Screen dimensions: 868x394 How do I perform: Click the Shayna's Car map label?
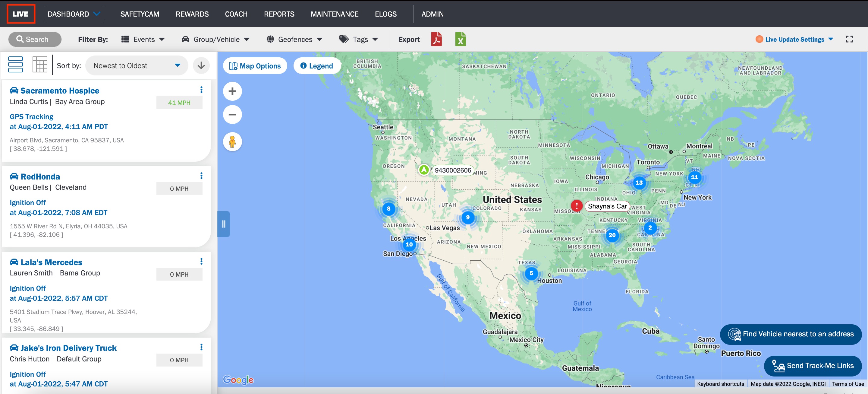click(607, 206)
